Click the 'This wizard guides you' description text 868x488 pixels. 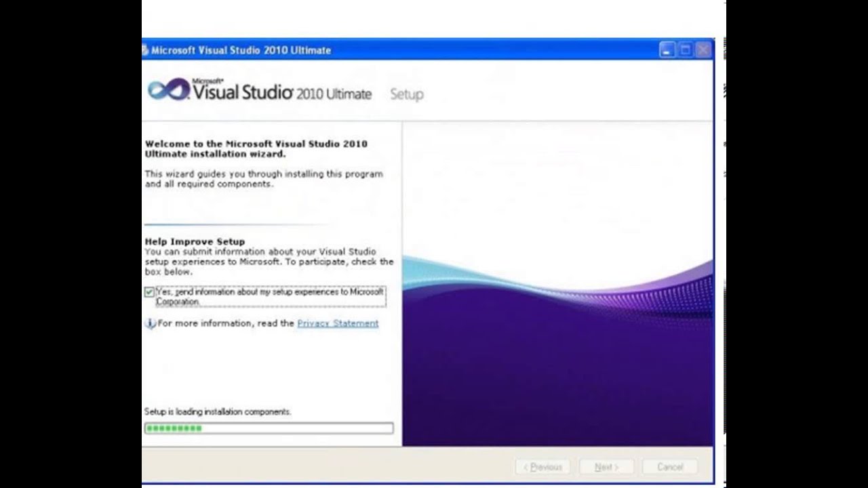[x=264, y=179]
